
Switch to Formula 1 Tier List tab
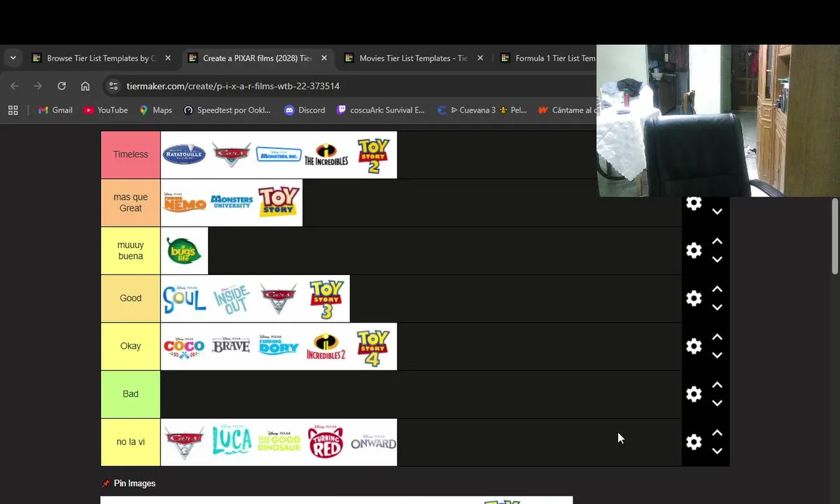(549, 58)
